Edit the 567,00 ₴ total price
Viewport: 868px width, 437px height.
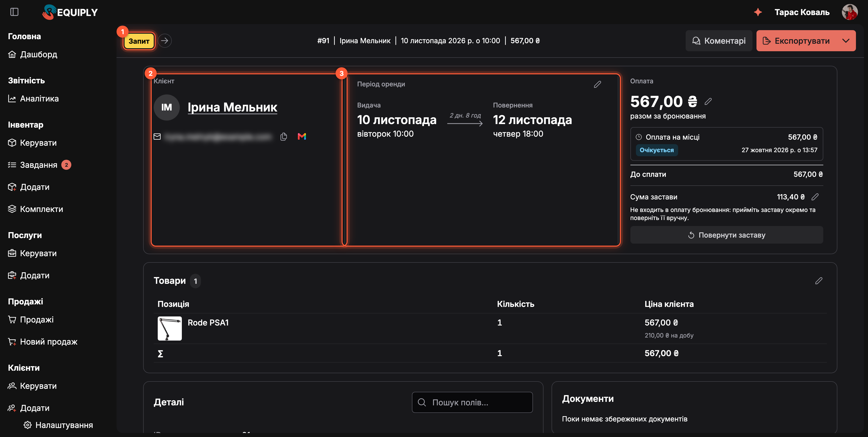point(708,101)
